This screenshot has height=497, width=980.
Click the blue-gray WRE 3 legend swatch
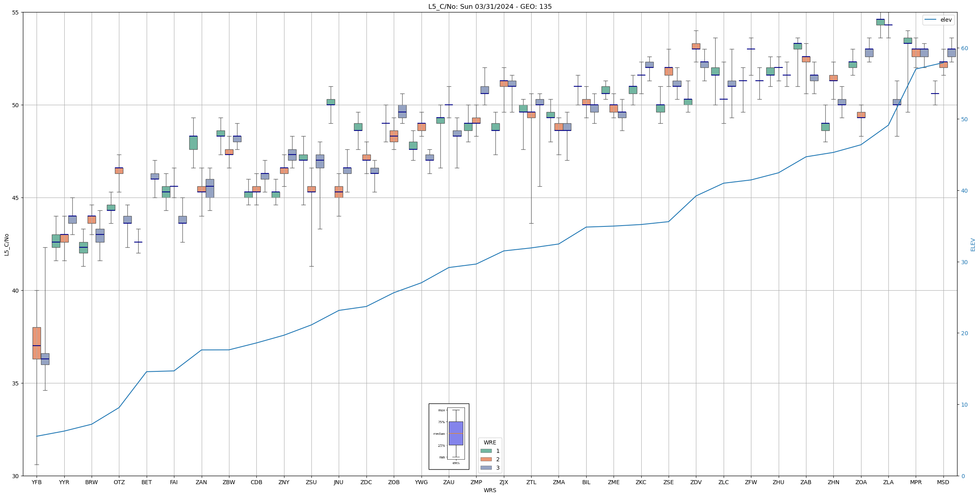(x=486, y=468)
